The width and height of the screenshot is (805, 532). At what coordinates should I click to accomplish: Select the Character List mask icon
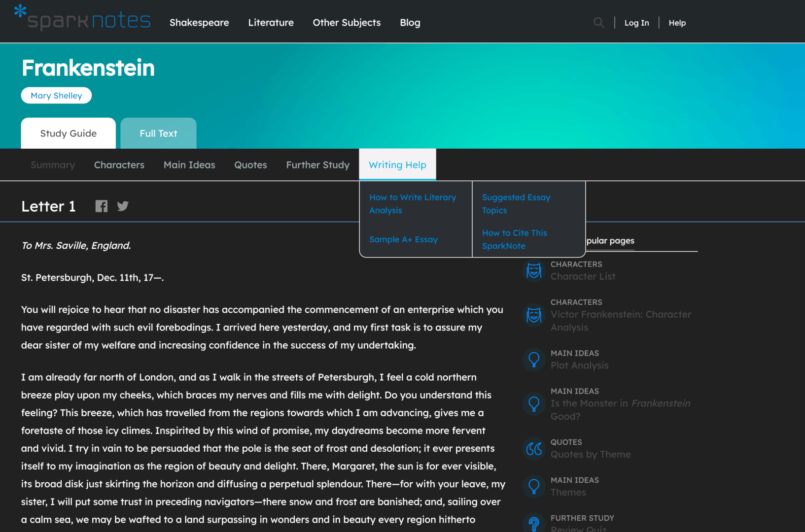(533, 270)
